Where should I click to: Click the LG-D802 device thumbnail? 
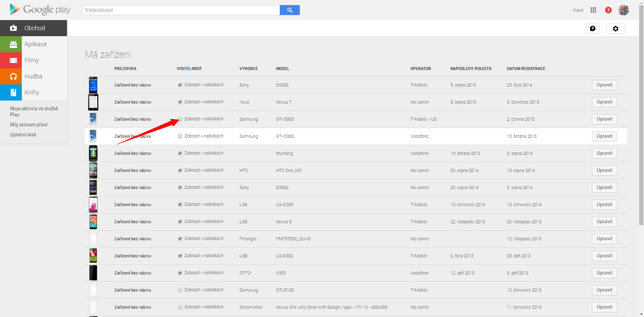[93, 256]
